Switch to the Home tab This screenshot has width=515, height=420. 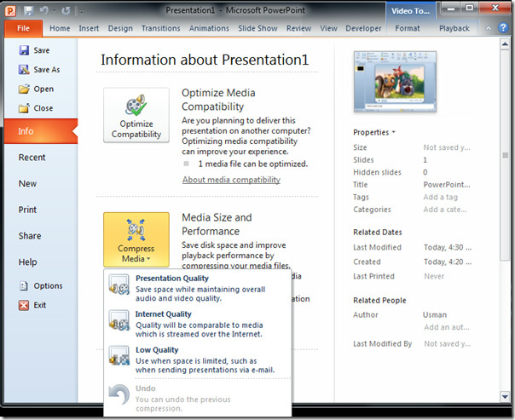60,29
